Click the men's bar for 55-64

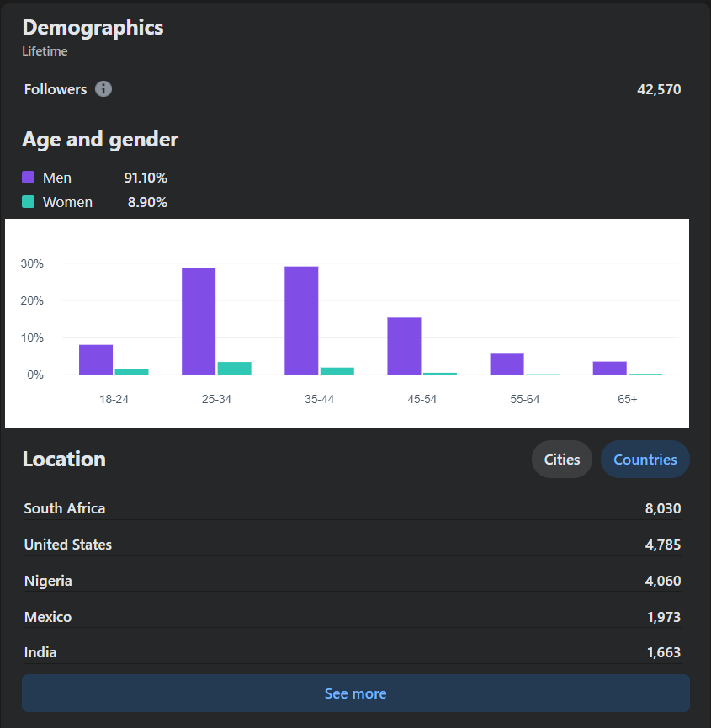click(x=507, y=364)
